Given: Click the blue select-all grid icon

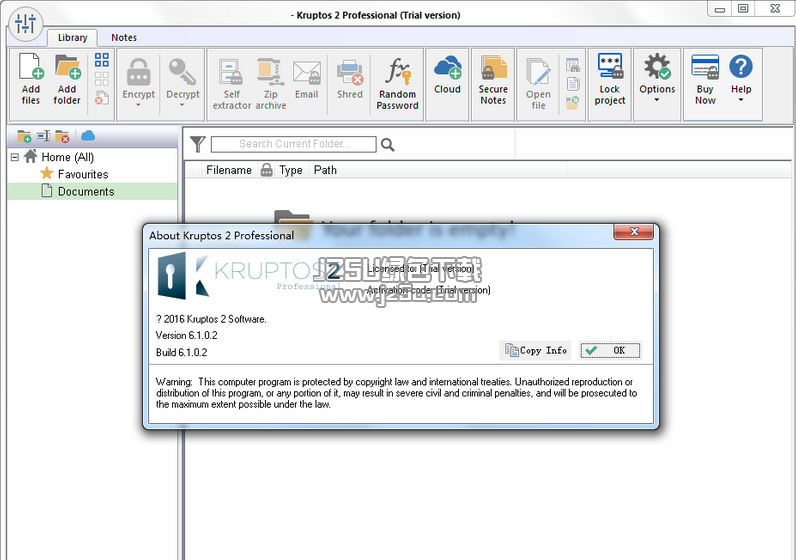Looking at the screenshot, I should [x=102, y=60].
